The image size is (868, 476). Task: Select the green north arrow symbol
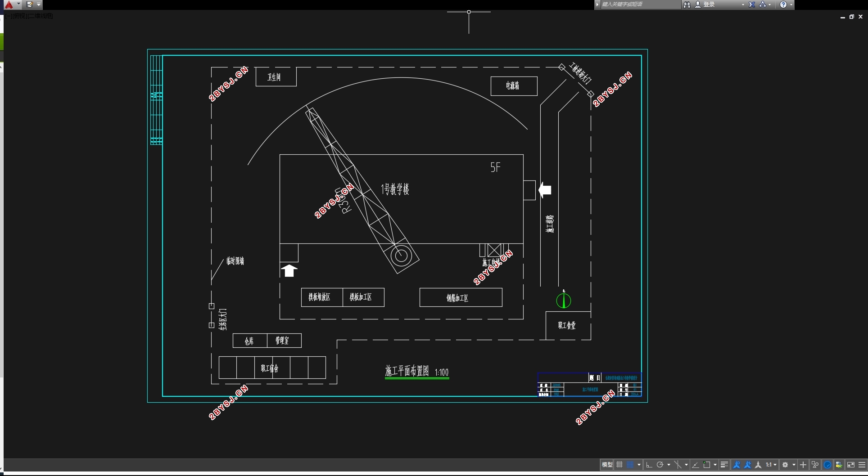(x=564, y=300)
